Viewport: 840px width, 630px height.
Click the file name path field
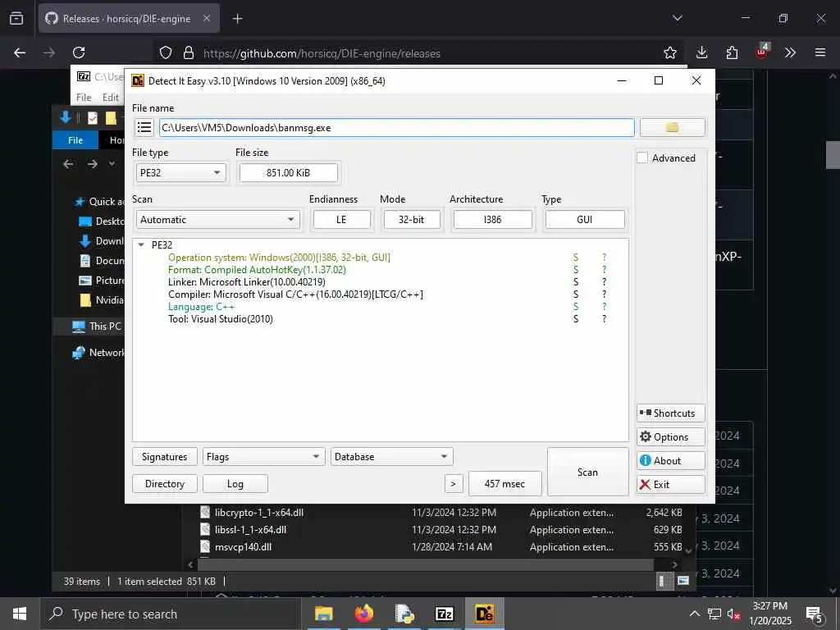coord(397,127)
